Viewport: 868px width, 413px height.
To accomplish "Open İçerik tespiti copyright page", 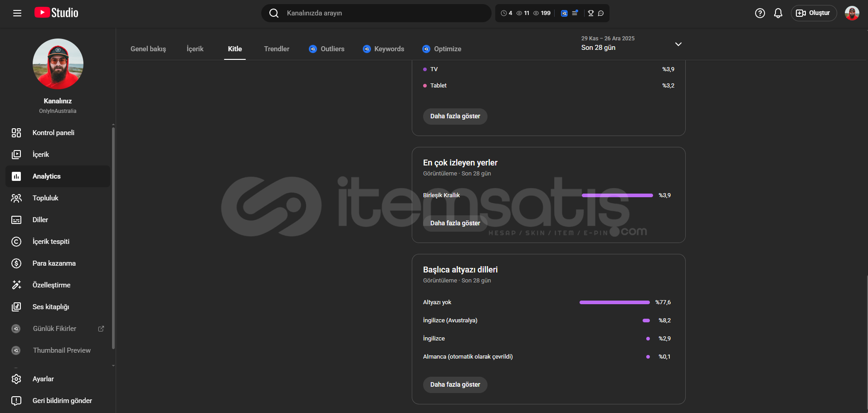I will [51, 242].
